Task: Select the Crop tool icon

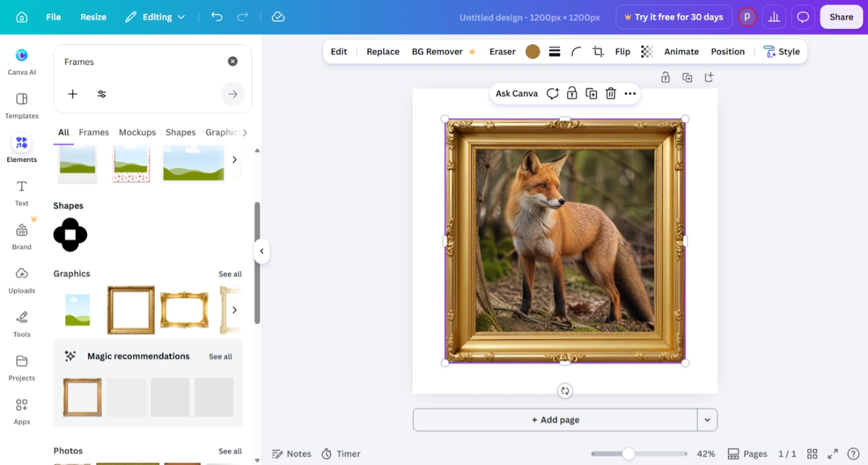Action: [598, 51]
